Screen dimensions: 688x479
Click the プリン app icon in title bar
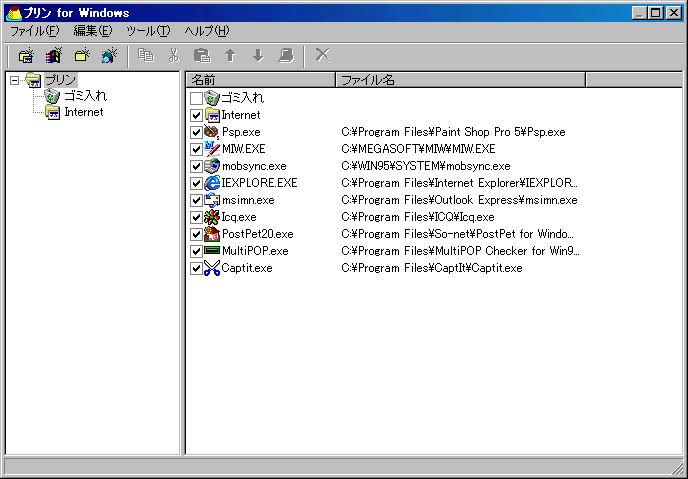tap(14, 13)
